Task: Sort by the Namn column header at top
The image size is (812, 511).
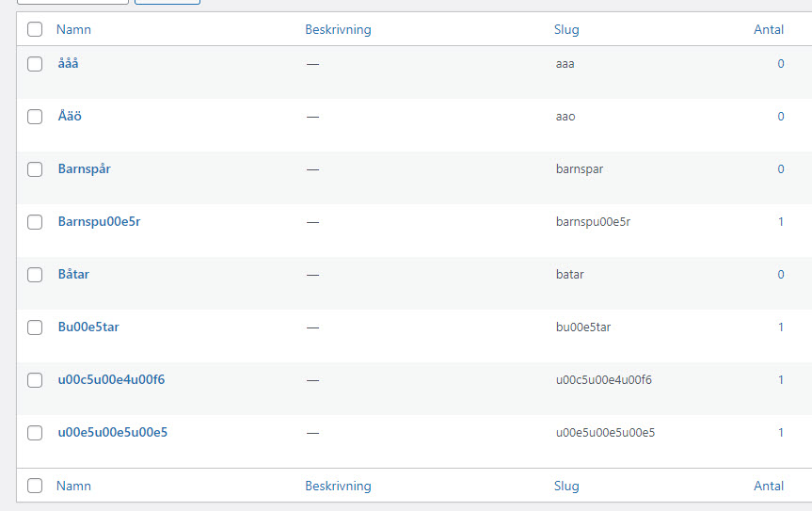Action: (73, 29)
